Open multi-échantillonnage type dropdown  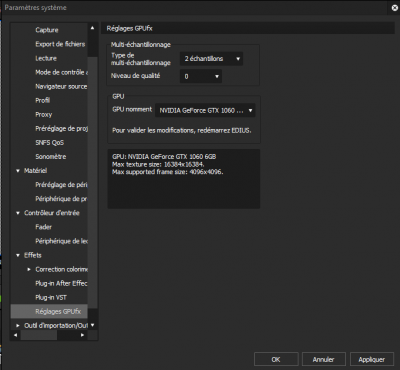[211, 59]
